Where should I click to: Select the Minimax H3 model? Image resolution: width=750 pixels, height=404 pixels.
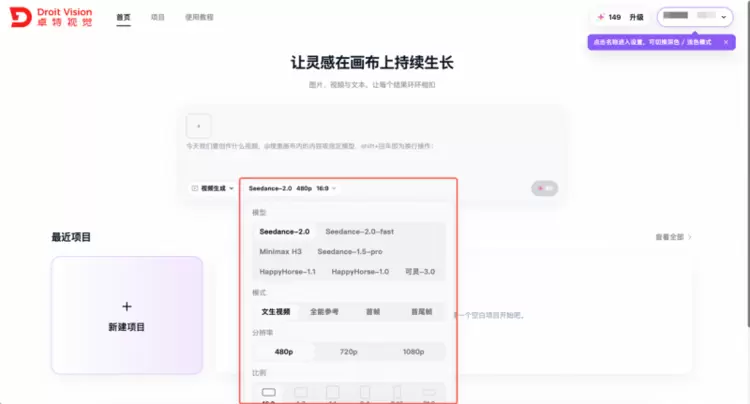coord(280,251)
